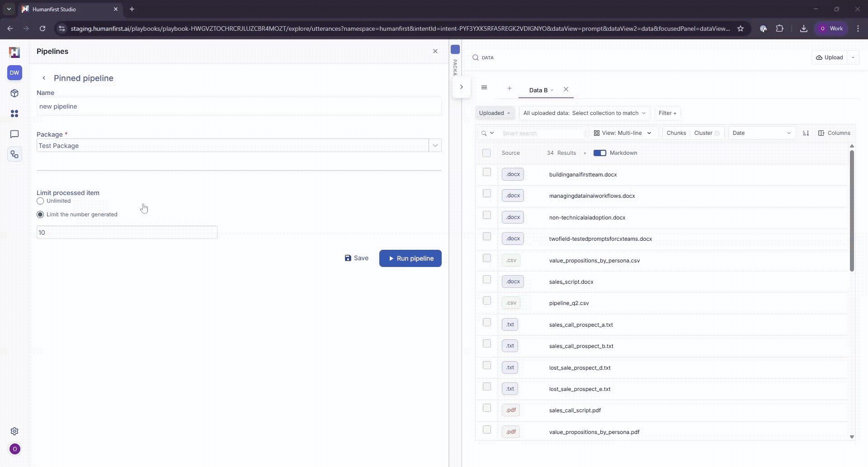Edit the pipeline Name field
868x467 pixels.
239,106
